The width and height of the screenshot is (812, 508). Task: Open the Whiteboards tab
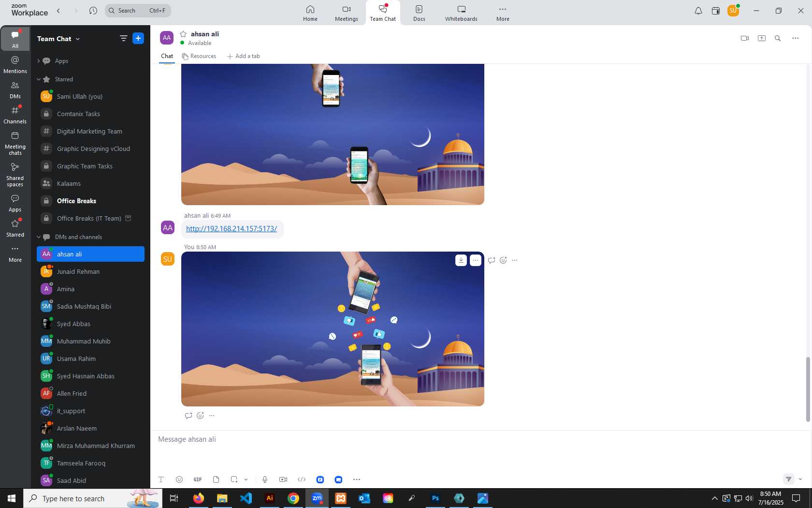pyautogui.click(x=461, y=13)
